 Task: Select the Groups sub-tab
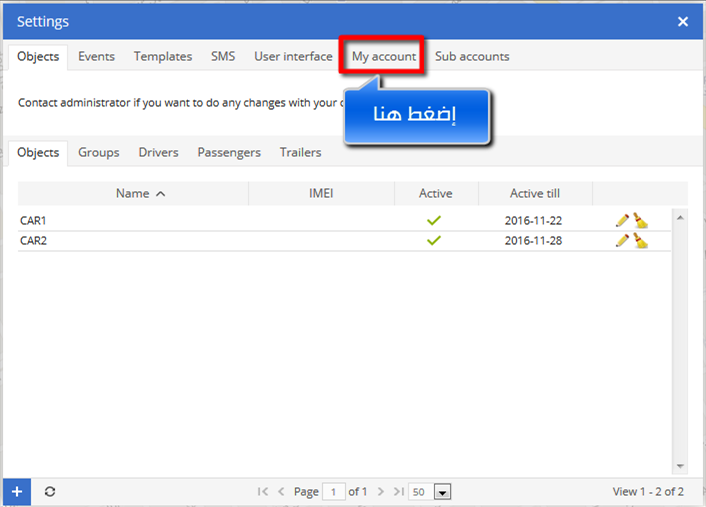point(99,153)
